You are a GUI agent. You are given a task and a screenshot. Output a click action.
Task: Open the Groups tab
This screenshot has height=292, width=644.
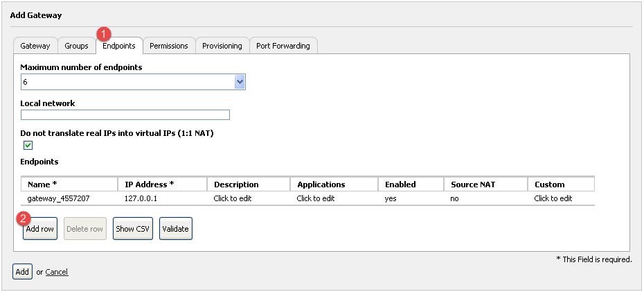click(x=76, y=46)
